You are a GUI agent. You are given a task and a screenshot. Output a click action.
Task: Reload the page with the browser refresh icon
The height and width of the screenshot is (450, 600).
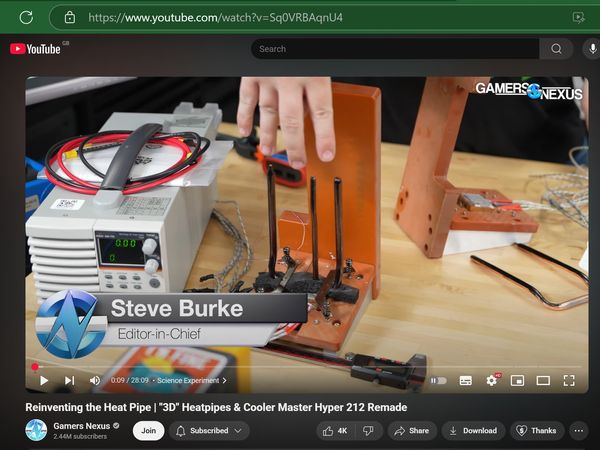click(26, 17)
